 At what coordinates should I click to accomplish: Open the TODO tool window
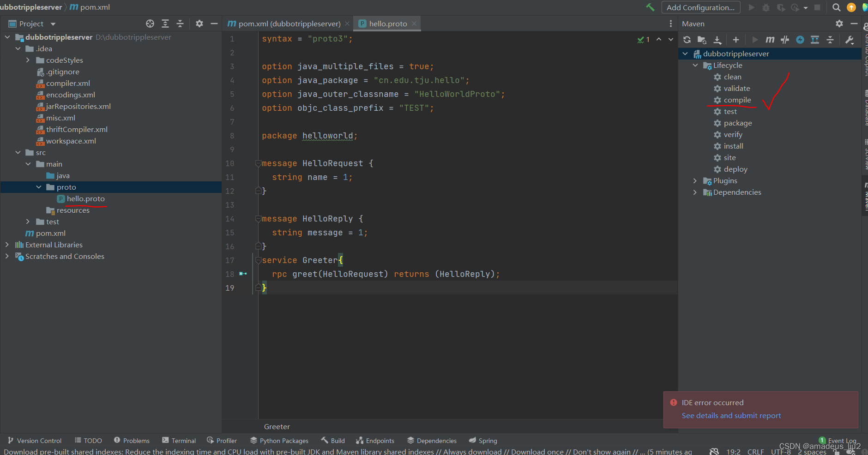point(88,441)
